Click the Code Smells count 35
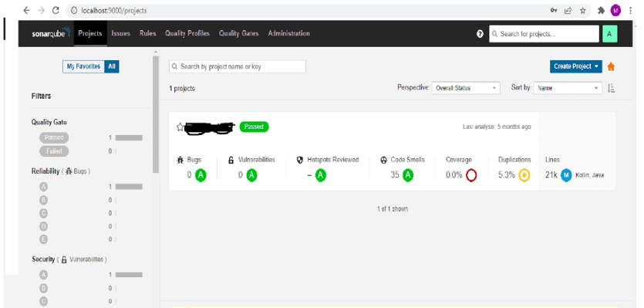Viewport: 644px width, 308px height. click(395, 175)
